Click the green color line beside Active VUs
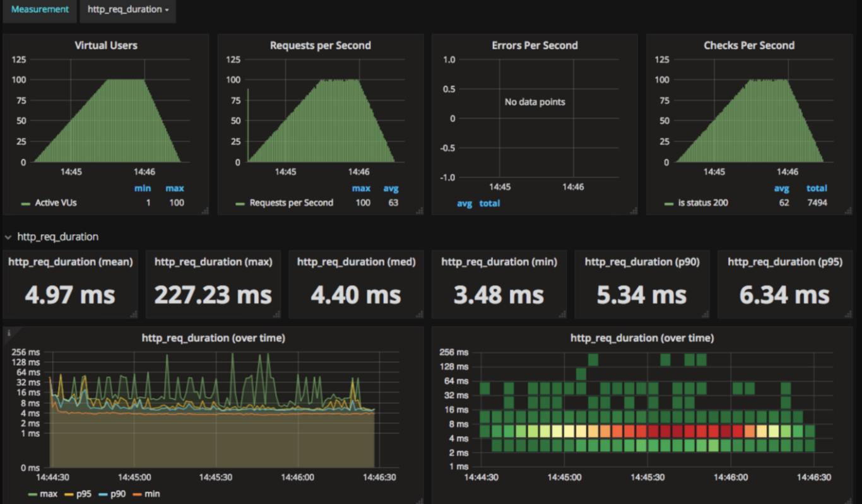862x504 pixels. 26,204
